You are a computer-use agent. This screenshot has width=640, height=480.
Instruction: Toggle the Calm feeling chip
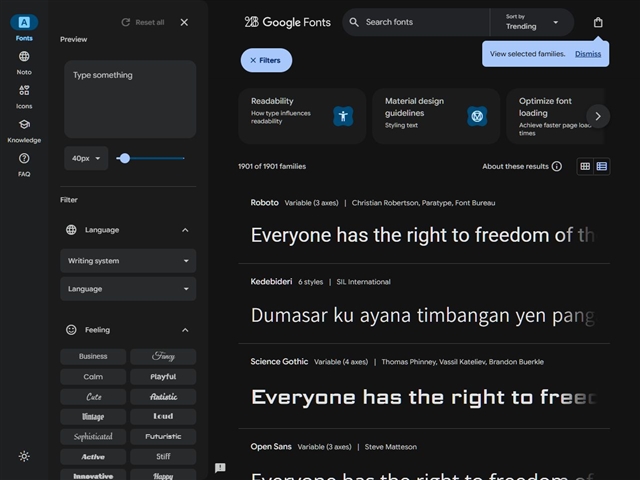tap(93, 377)
